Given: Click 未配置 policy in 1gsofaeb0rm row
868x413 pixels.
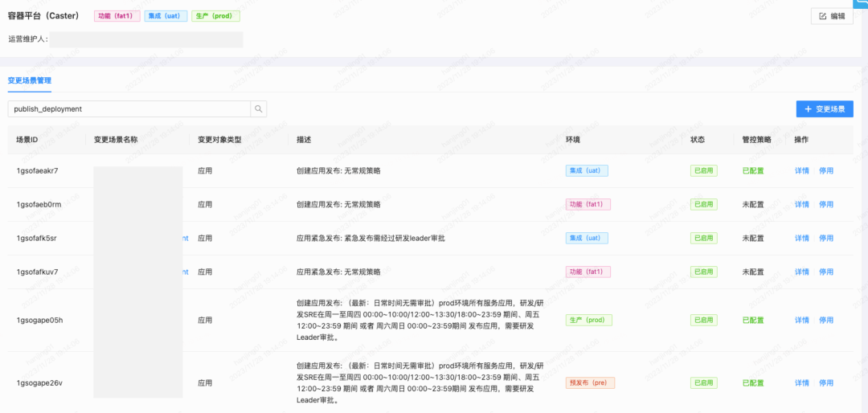Looking at the screenshot, I should (753, 205).
